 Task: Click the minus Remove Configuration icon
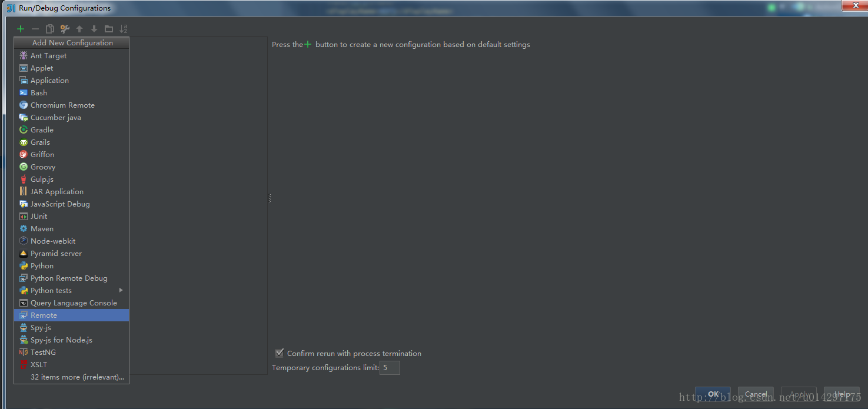click(35, 29)
